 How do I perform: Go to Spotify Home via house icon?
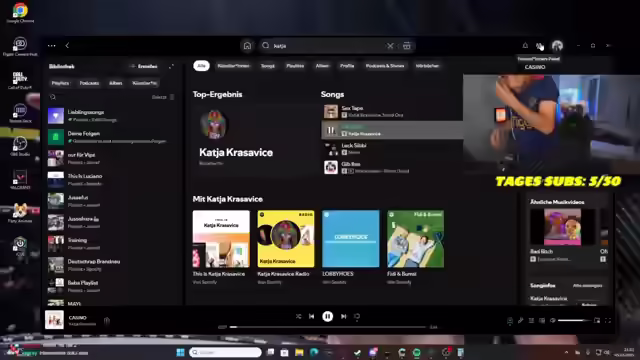click(x=247, y=46)
